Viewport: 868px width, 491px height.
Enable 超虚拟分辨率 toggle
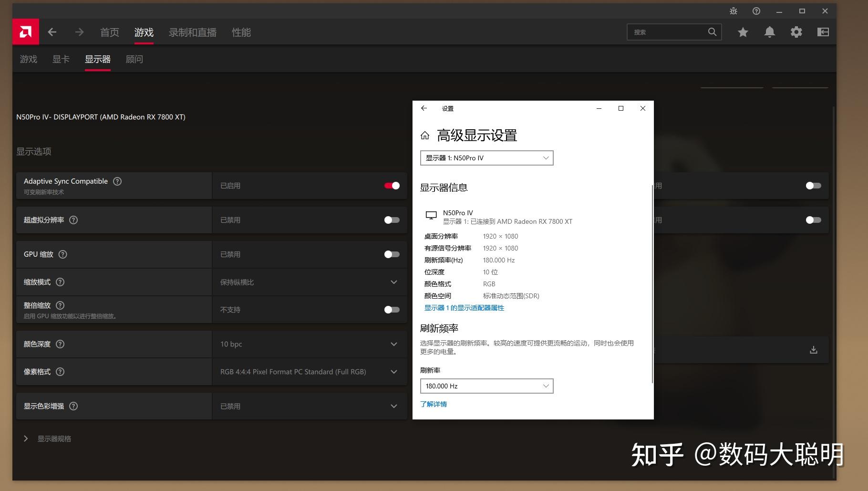point(392,220)
